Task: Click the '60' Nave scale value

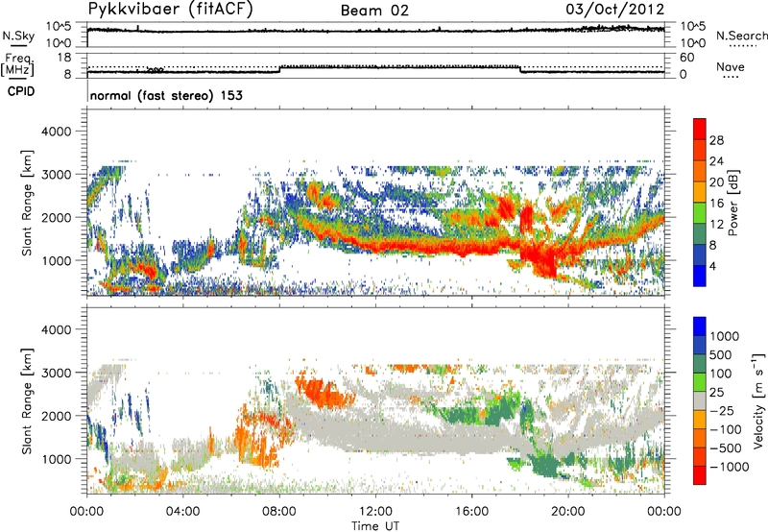Action: pos(686,58)
